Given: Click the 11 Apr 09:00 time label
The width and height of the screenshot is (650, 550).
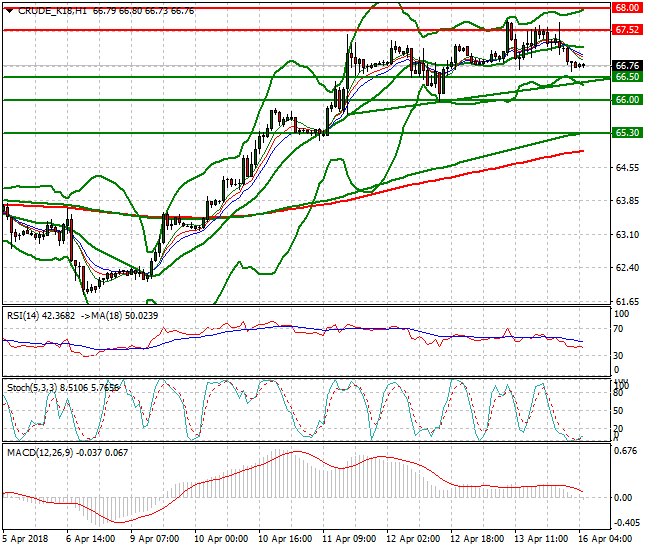Looking at the screenshot, I should coord(349,539).
